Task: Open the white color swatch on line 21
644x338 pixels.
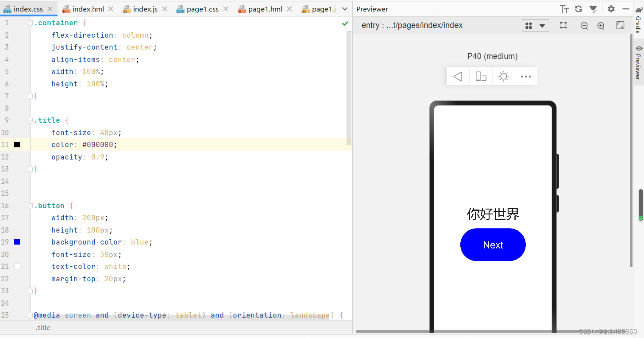Action: [17, 266]
